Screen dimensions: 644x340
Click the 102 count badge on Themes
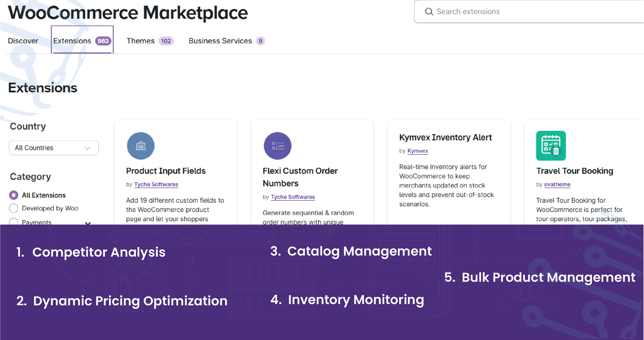tap(166, 41)
